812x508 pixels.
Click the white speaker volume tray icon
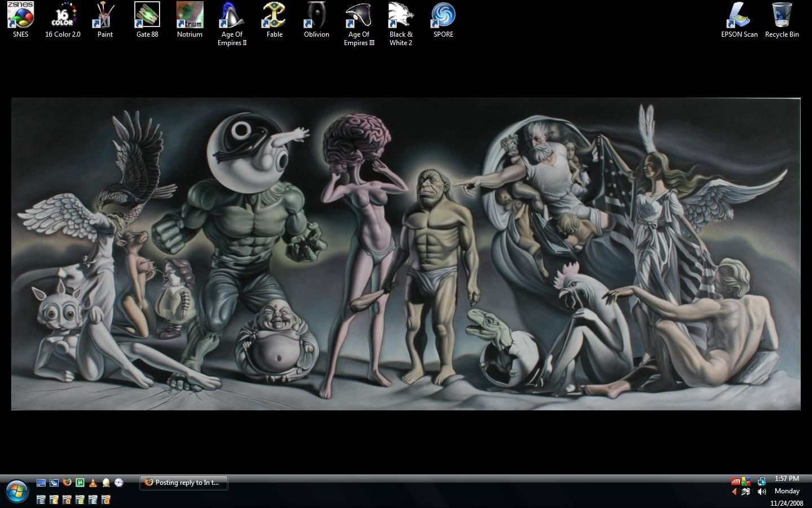click(x=762, y=492)
